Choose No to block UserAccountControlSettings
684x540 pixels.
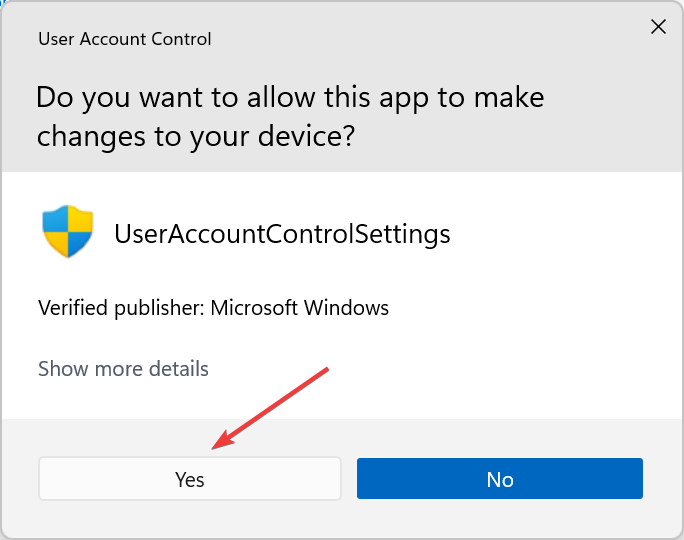point(499,478)
